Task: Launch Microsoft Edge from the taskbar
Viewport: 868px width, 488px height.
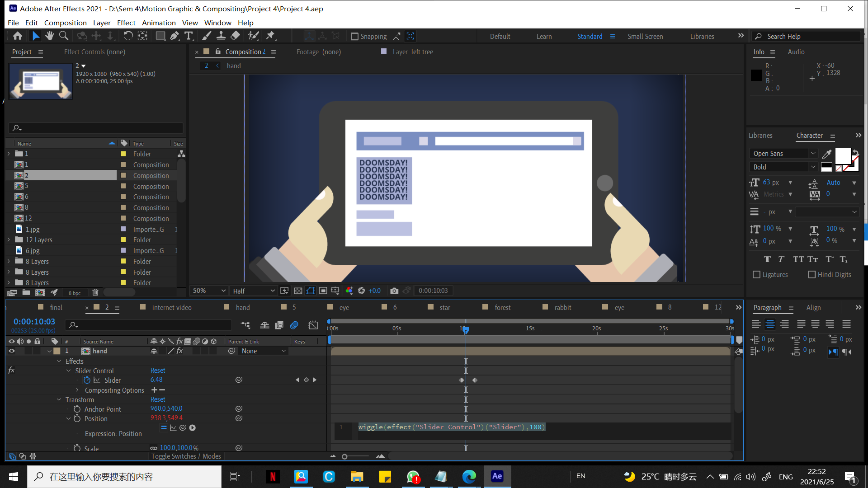Action: [x=470, y=476]
